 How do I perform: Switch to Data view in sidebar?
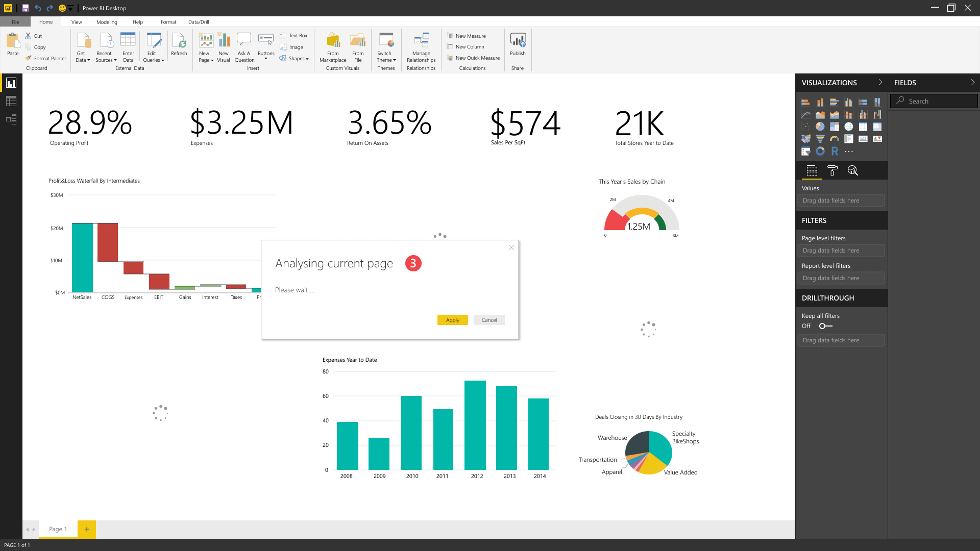pyautogui.click(x=11, y=101)
